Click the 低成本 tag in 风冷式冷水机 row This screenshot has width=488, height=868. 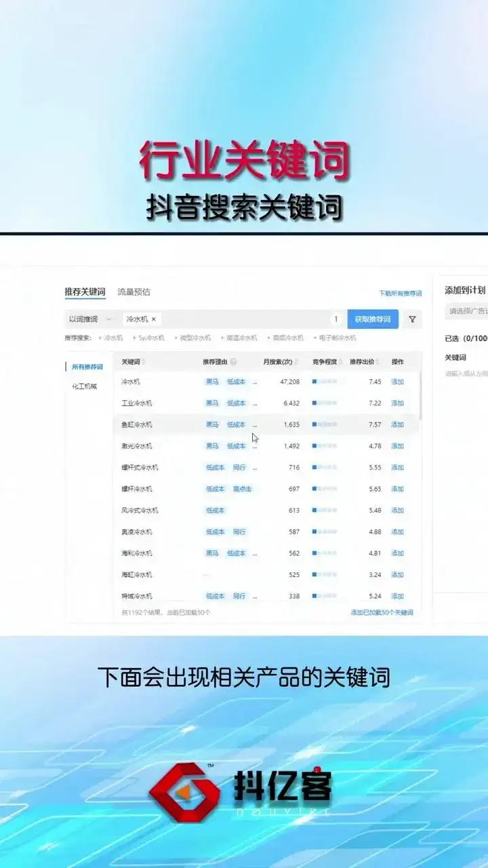click(215, 511)
